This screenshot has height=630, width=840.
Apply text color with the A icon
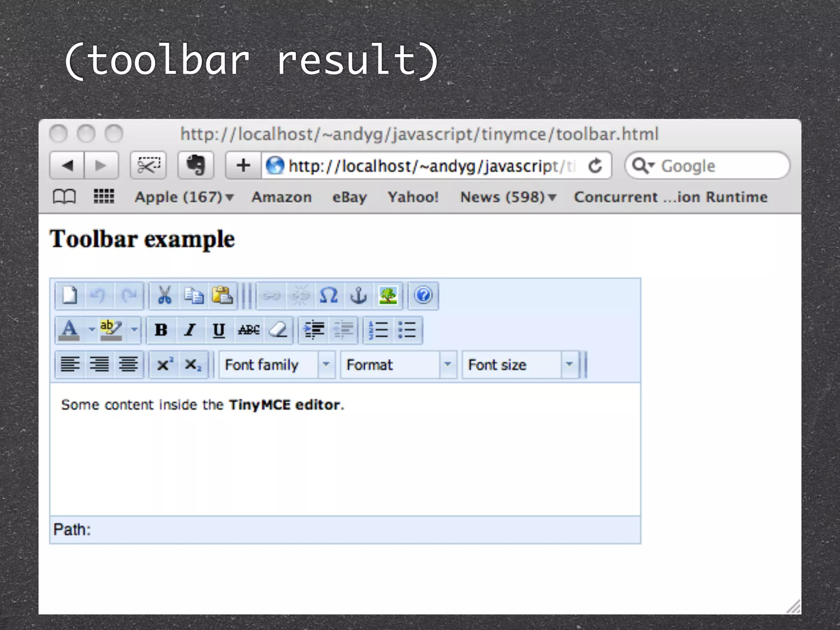coord(70,330)
